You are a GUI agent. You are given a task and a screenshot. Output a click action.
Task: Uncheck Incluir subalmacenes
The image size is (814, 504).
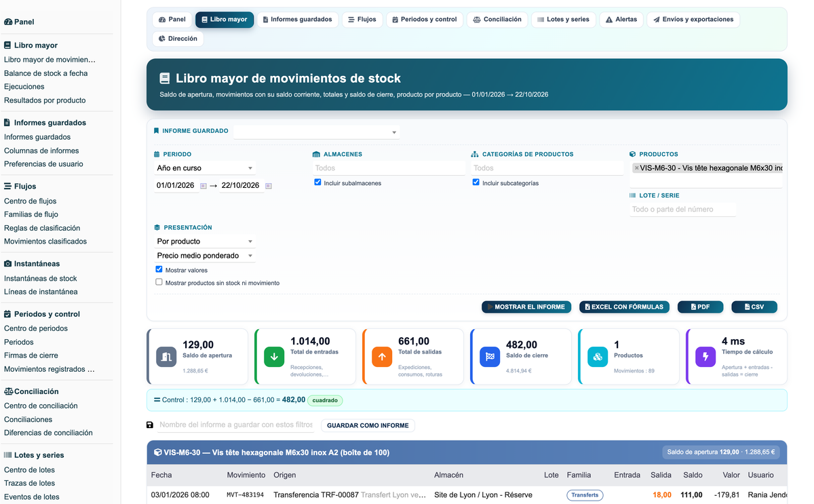[x=317, y=182]
